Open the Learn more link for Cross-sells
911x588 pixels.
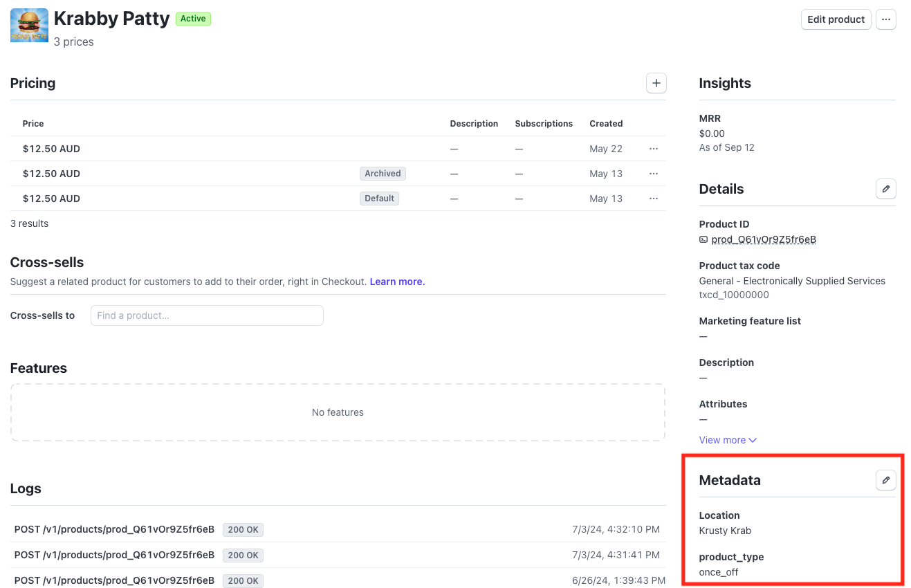[397, 282]
